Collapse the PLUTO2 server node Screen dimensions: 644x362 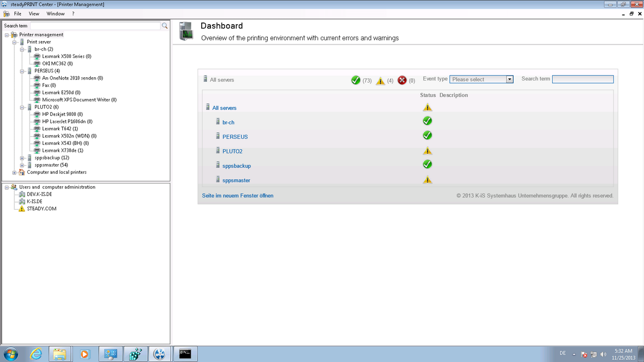tap(21, 107)
